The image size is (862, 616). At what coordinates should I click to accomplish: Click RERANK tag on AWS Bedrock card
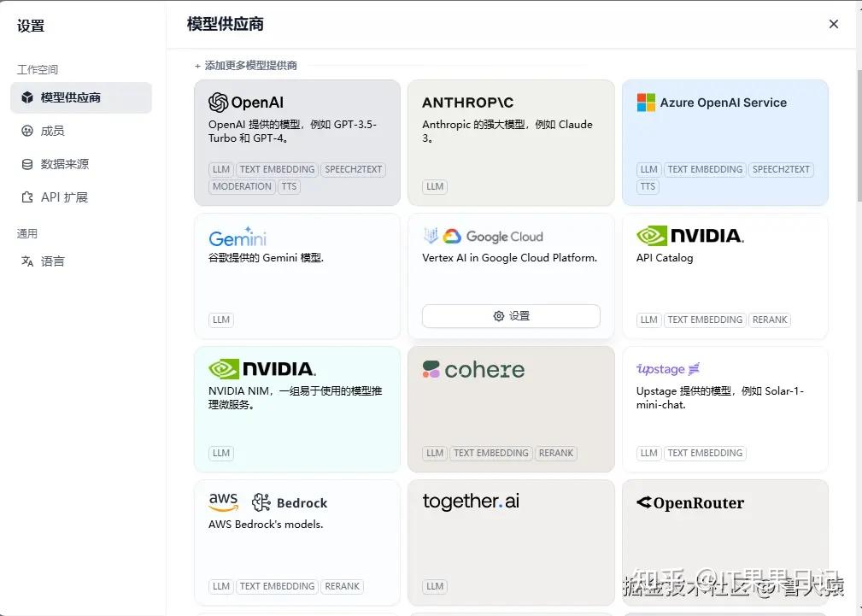point(342,586)
